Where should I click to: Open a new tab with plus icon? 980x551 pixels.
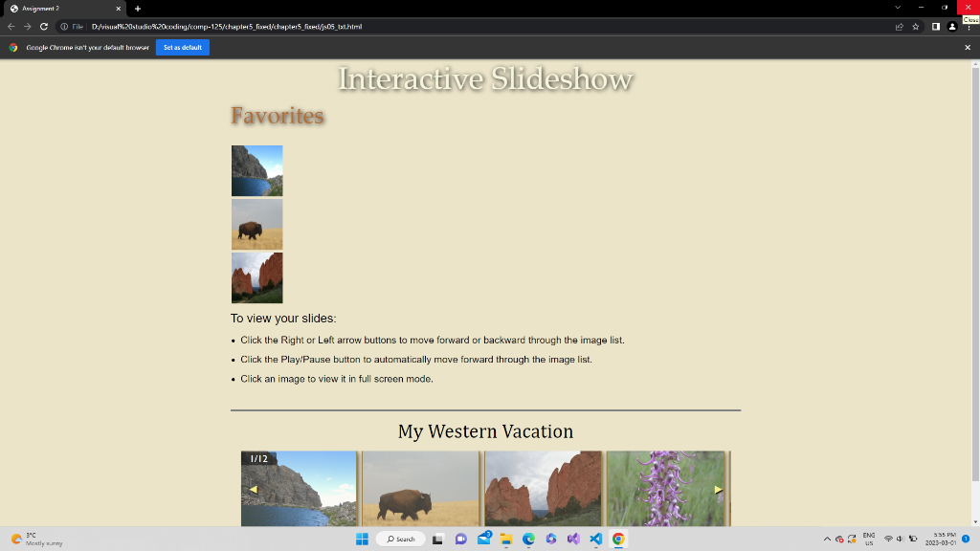click(x=138, y=9)
